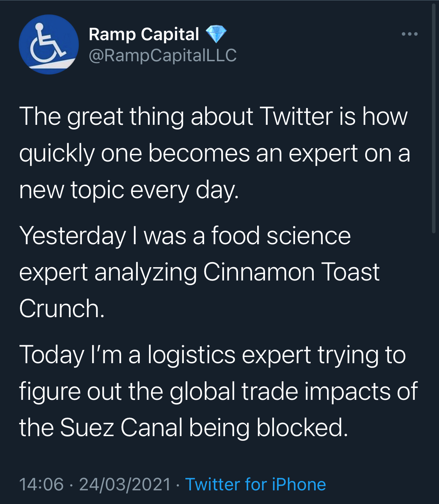Open the three-dot more options menu
Screen dimensions: 439x504
[x=410, y=34]
